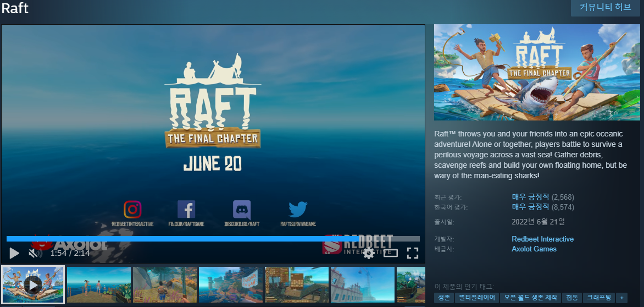Click the Twitter bird icon in trailer
This screenshot has height=307, width=644.
[298, 210]
